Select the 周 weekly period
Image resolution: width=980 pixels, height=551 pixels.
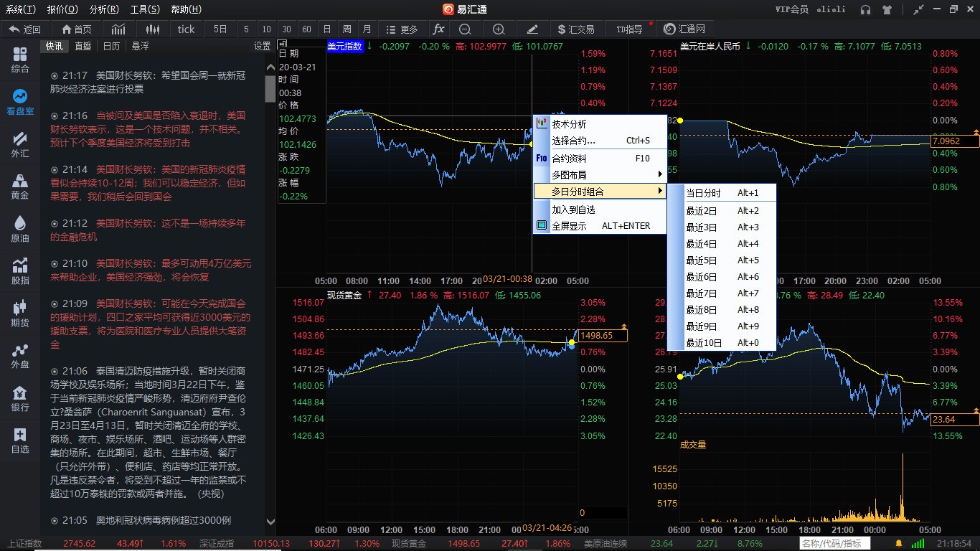click(x=347, y=29)
